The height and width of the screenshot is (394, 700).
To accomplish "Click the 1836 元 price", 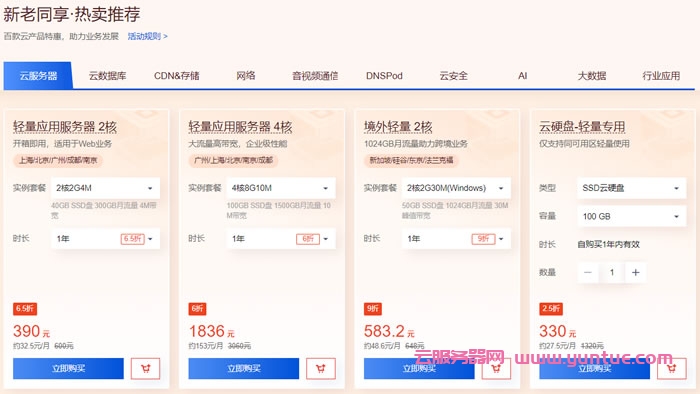I will coord(211,332).
